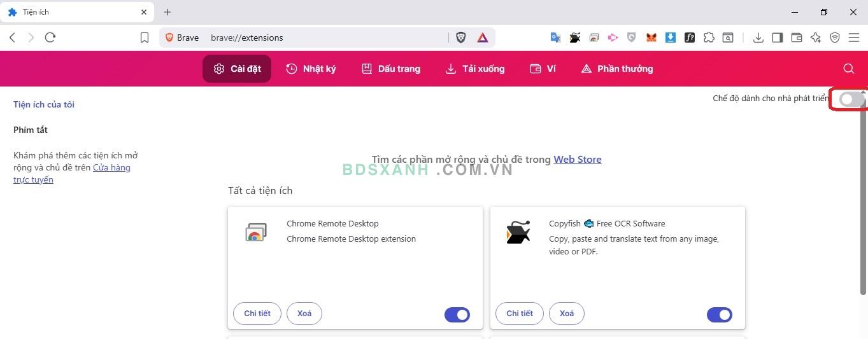The width and height of the screenshot is (868, 339).
Task: Bookmark this page icon
Action: pyautogui.click(x=145, y=38)
